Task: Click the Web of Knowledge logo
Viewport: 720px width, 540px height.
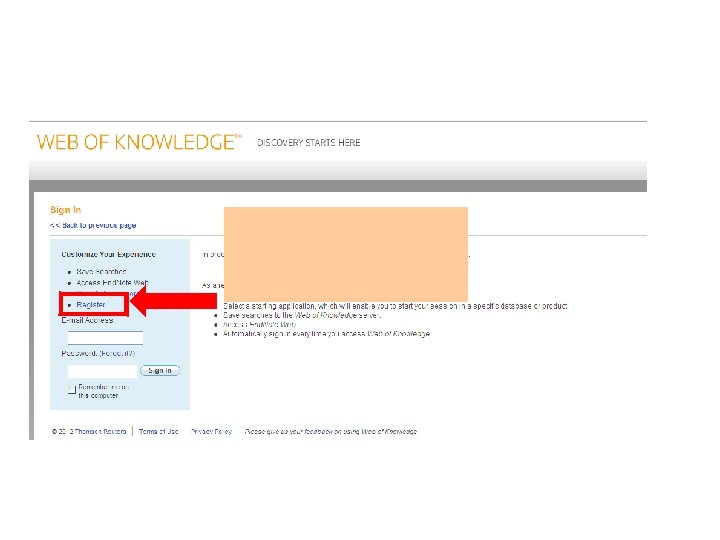Action: pos(139,142)
